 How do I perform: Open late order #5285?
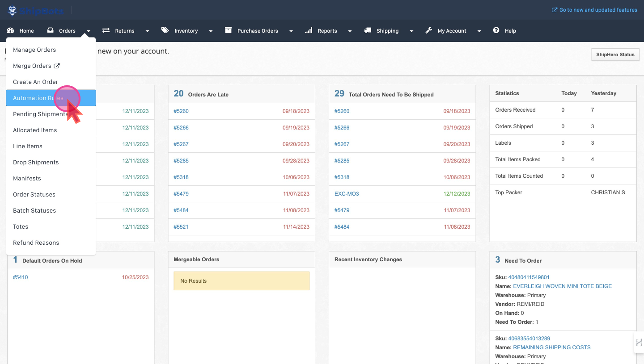181,161
